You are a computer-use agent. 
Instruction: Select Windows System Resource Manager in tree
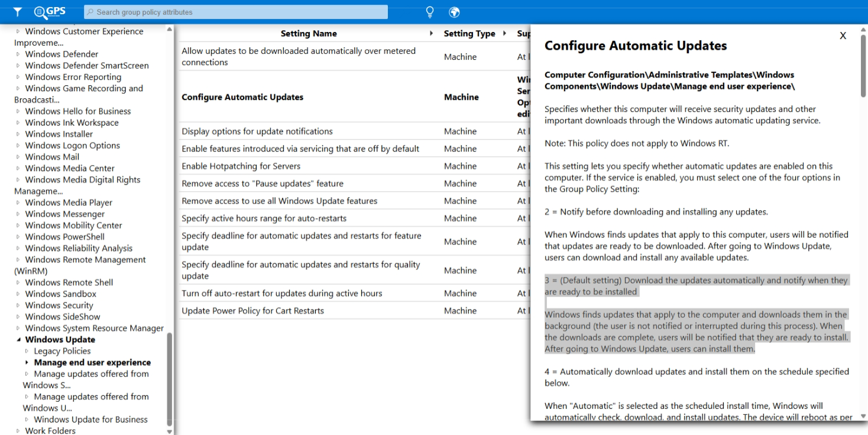tap(95, 328)
